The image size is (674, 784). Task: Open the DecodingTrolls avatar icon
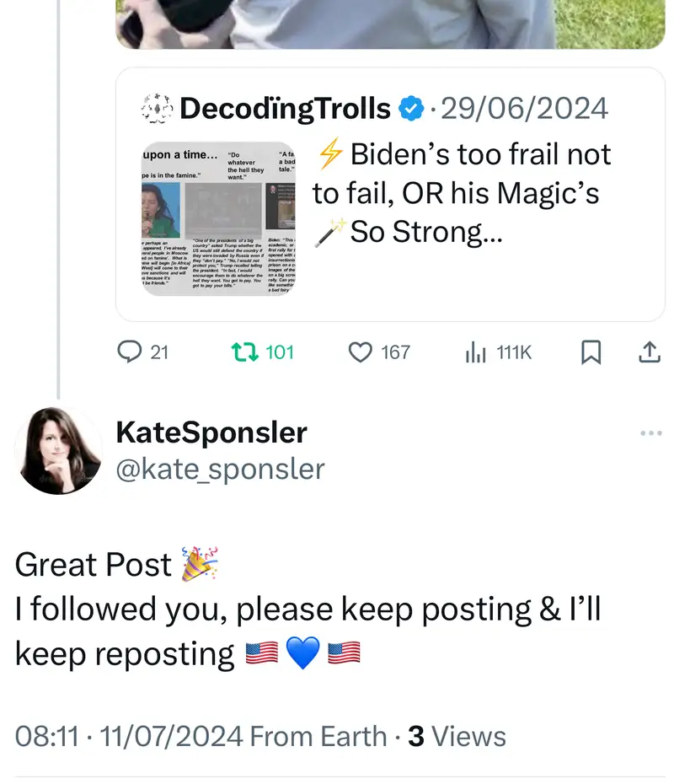156,108
